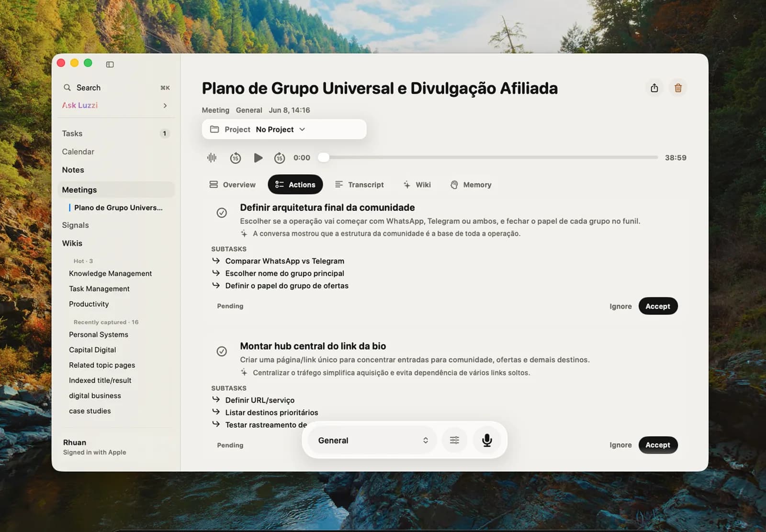Open digital business wiki
Screen dimensions: 766x532
coord(95,396)
